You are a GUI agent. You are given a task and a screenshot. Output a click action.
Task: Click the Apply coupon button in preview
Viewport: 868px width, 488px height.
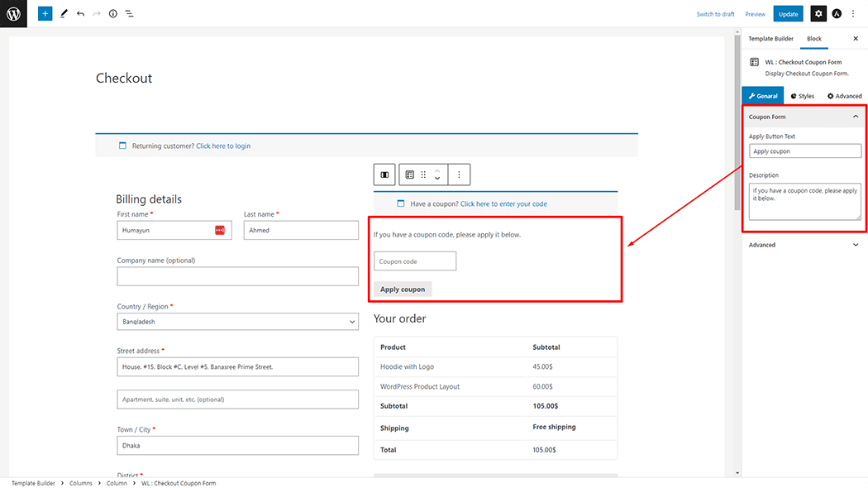(x=403, y=289)
